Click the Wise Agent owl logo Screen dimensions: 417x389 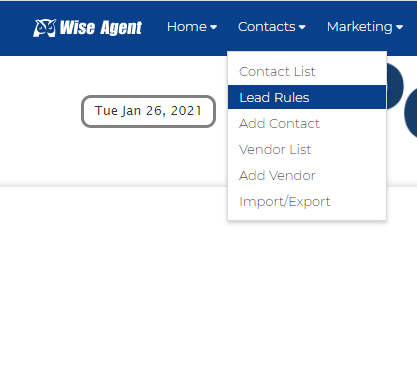point(87,28)
